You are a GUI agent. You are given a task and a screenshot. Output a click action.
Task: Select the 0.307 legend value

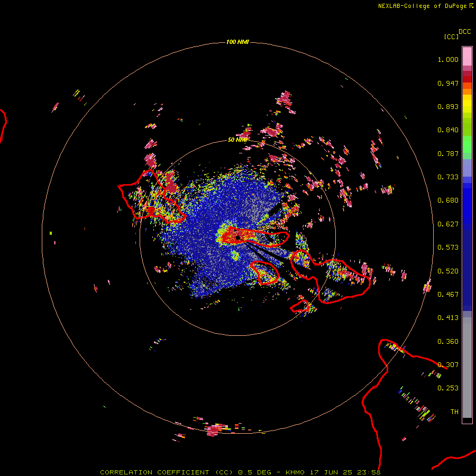coord(448,365)
